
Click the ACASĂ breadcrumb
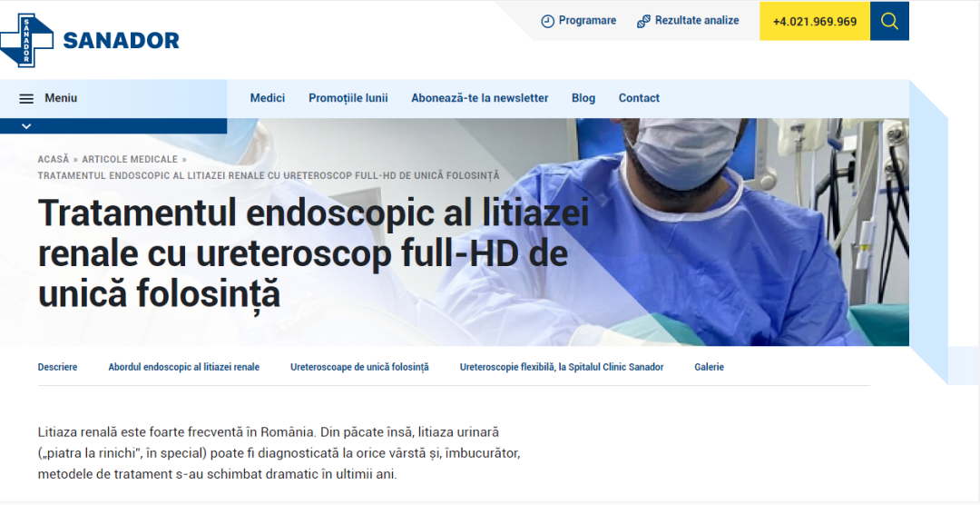(x=54, y=160)
